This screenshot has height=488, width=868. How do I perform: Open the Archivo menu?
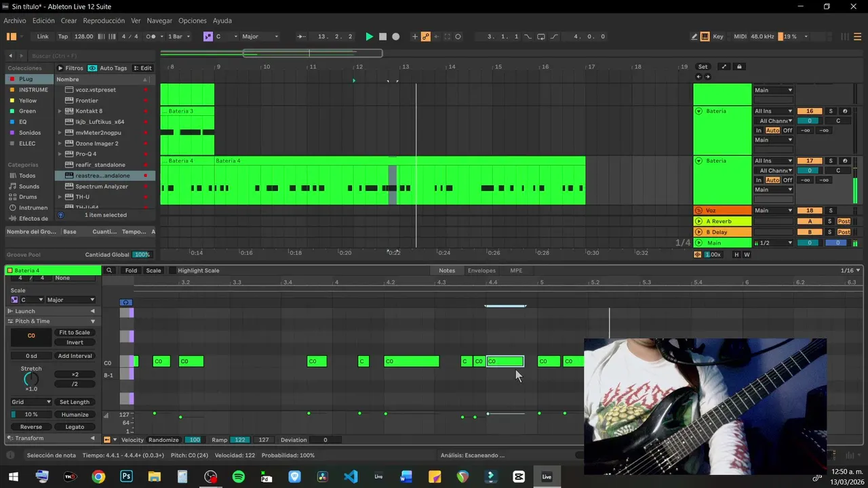15,21
